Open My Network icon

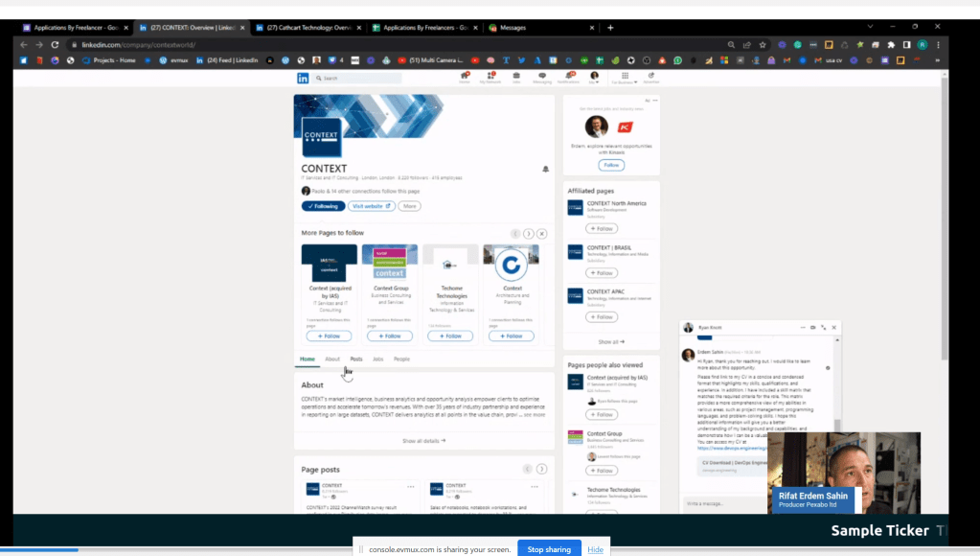click(x=490, y=78)
